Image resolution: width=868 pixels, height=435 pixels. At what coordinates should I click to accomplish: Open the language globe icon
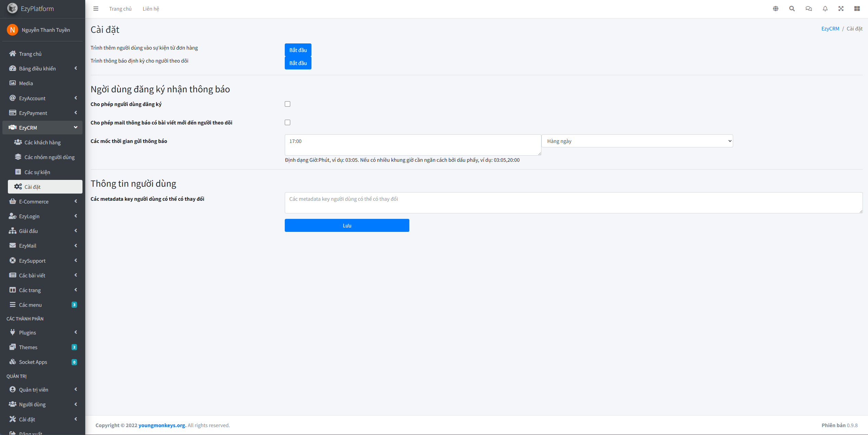point(776,9)
